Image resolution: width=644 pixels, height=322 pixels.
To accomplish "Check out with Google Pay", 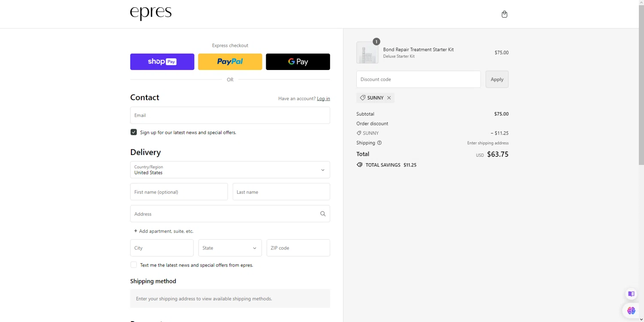I will (x=298, y=62).
